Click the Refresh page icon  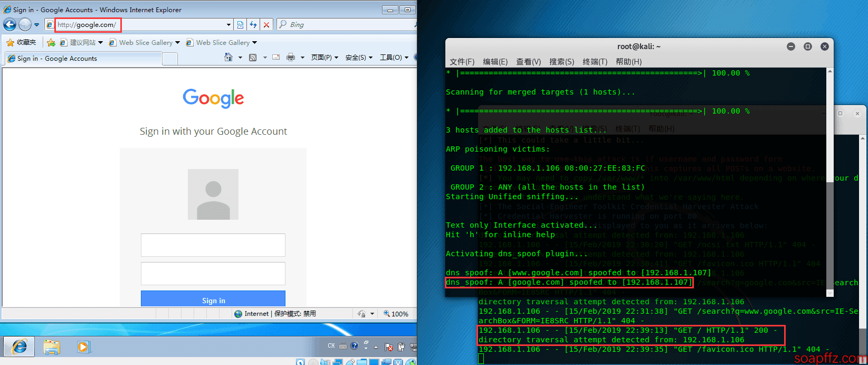pos(253,25)
